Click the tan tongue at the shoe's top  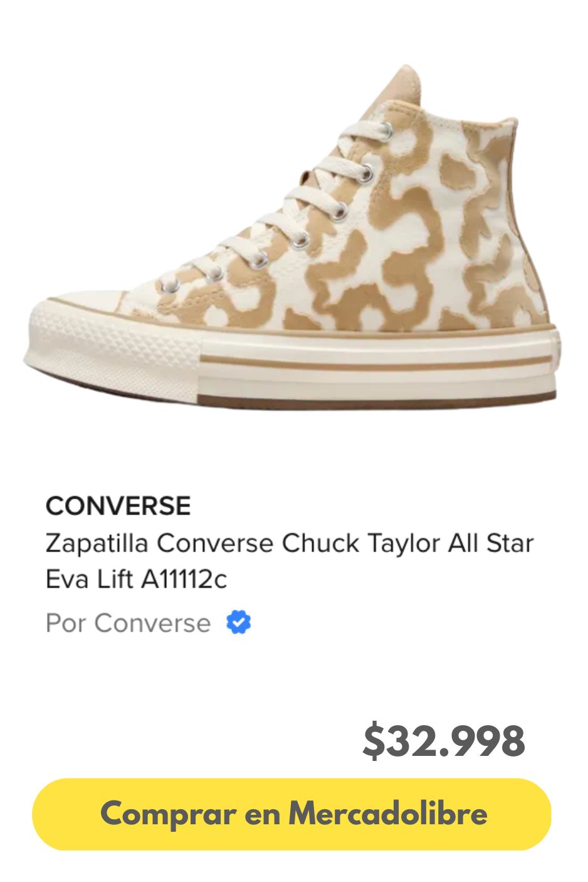[401, 88]
